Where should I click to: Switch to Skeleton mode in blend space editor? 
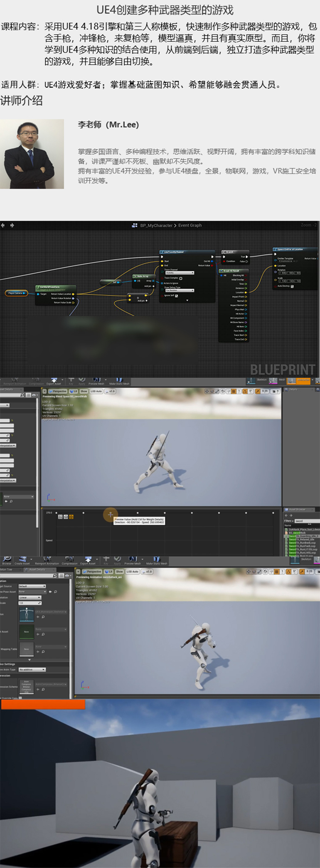[257, 381]
